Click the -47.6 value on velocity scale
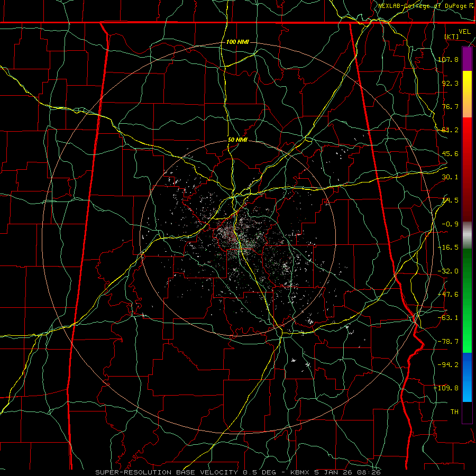The width and height of the screenshot is (476, 476). (448, 295)
